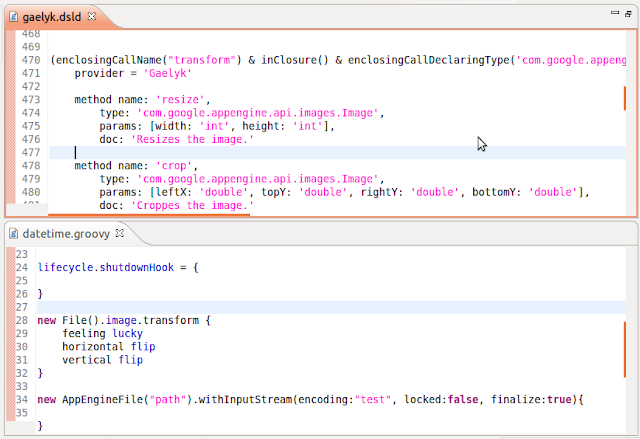This screenshot has height=439, width=640.
Task: Switch to the gaelyk.dsld editor tab
Action: 51,17
